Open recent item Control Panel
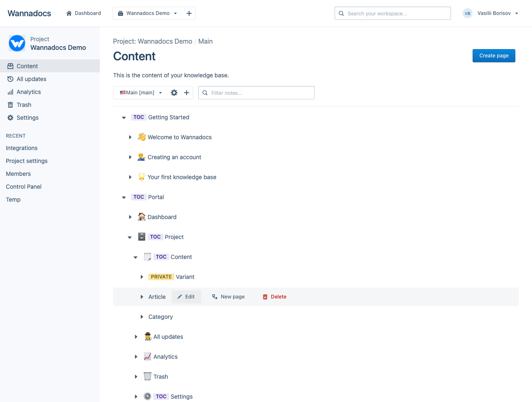Screen dimensions: 532x402 coord(24,187)
